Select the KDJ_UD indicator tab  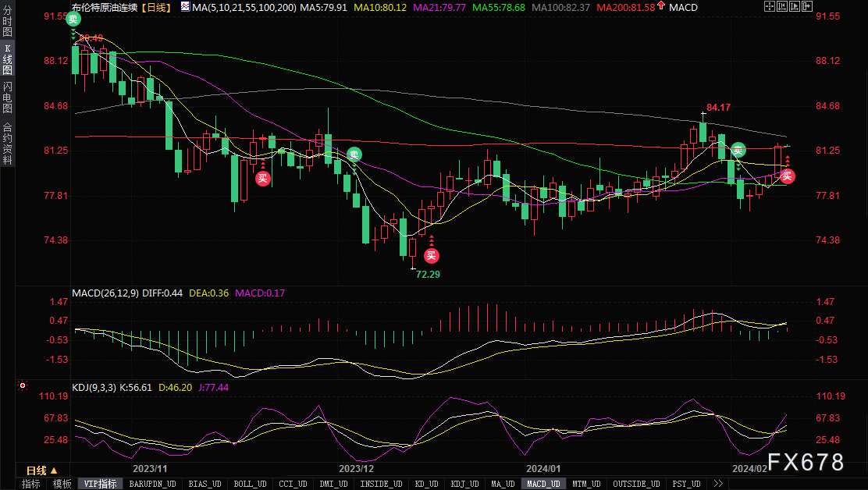464,484
